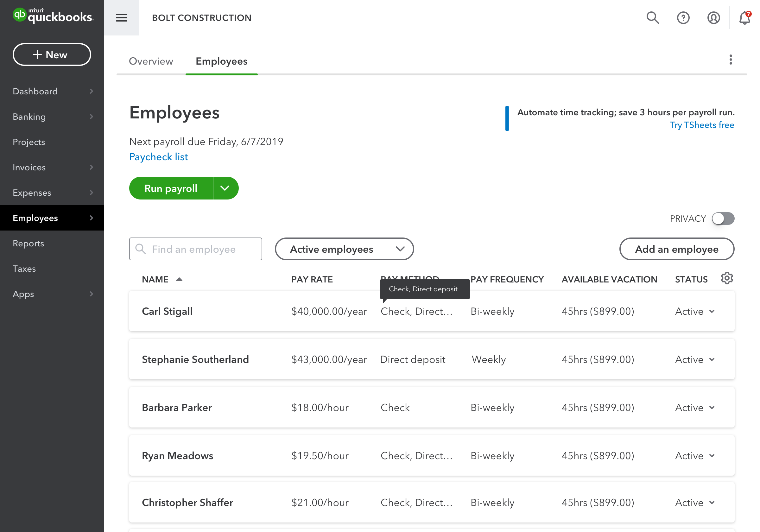The image size is (760, 532).
Task: Open employee Barbara Parker
Action: pos(177,408)
